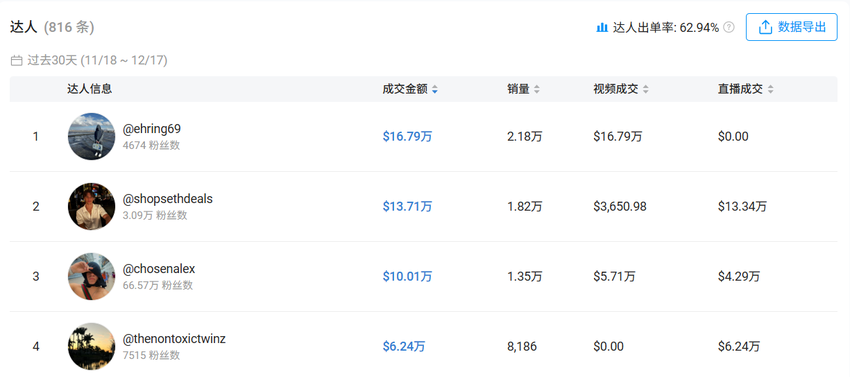850x377 pixels.
Task: Select the 1.82万 销量 cell
Action: click(525, 207)
